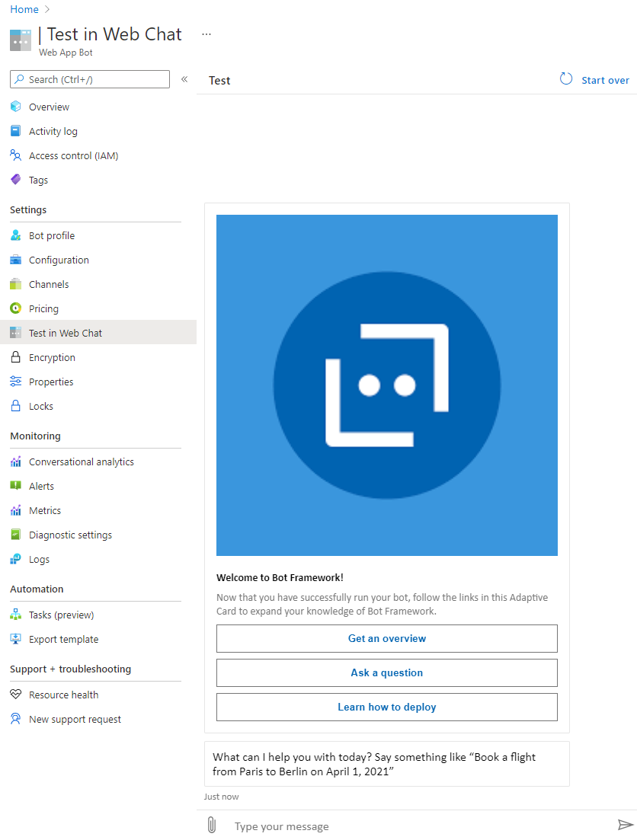The height and width of the screenshot is (840, 637).
Task: Click the Encryption lock icon
Action: point(15,357)
